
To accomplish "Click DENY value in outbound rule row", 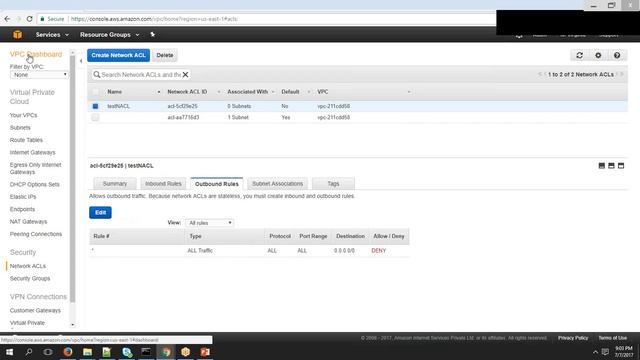I will [x=378, y=251].
